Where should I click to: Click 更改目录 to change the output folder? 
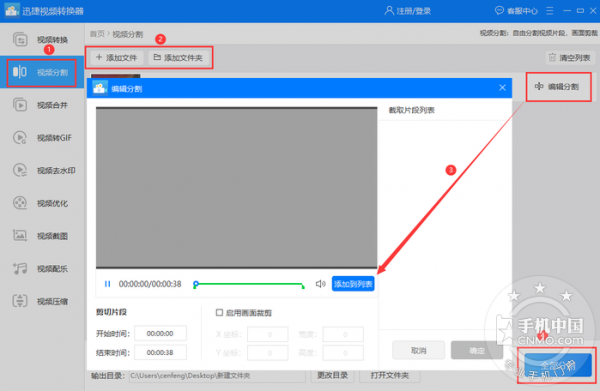[333, 376]
